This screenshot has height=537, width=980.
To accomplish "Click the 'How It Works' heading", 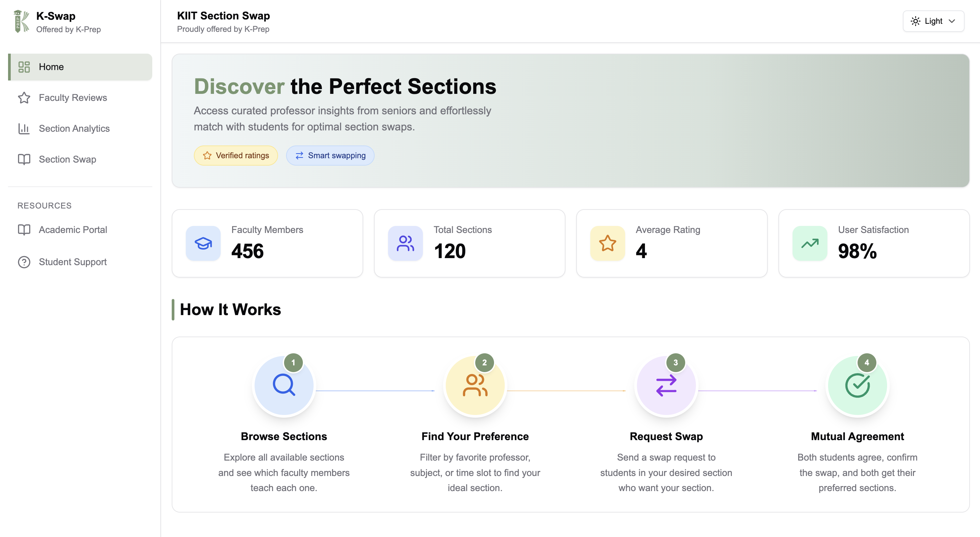I will pyautogui.click(x=230, y=310).
